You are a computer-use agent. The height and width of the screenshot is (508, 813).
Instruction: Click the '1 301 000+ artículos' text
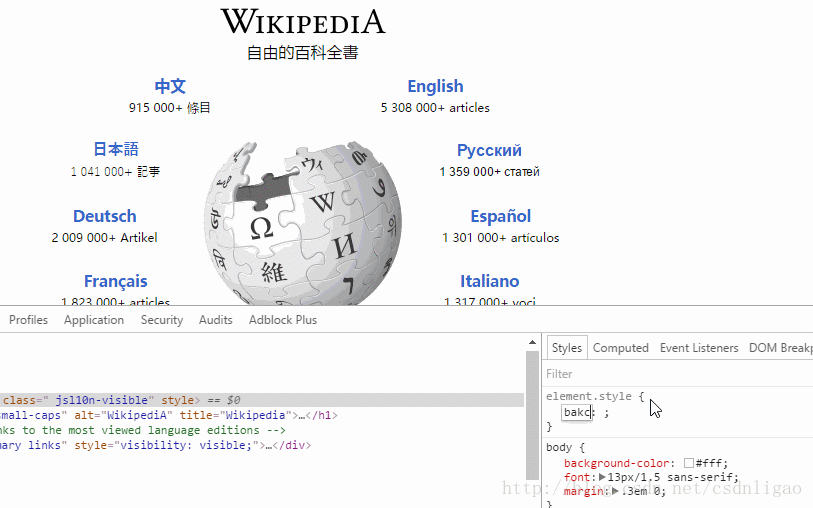tap(500, 237)
